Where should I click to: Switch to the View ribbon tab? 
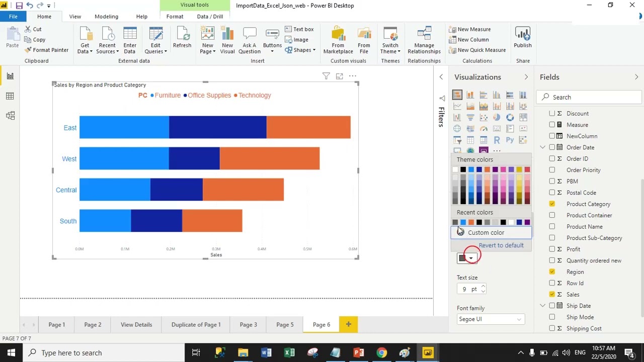pos(75,17)
